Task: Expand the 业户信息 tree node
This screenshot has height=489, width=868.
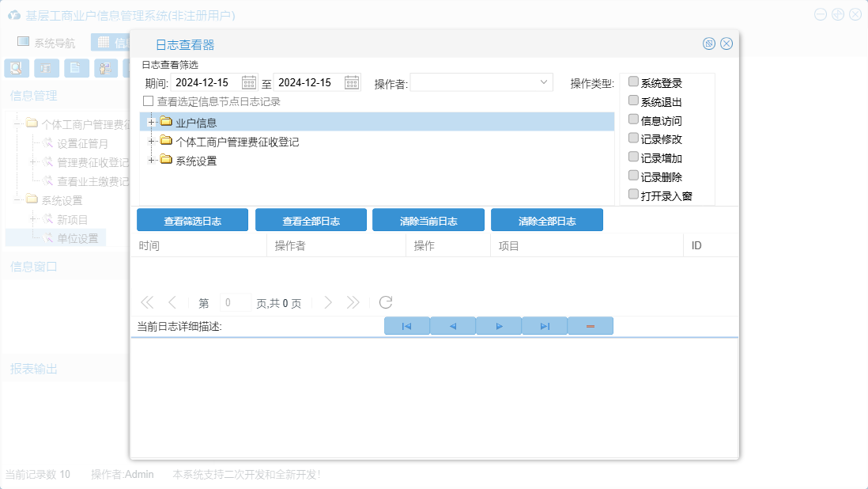Action: pyautogui.click(x=150, y=122)
